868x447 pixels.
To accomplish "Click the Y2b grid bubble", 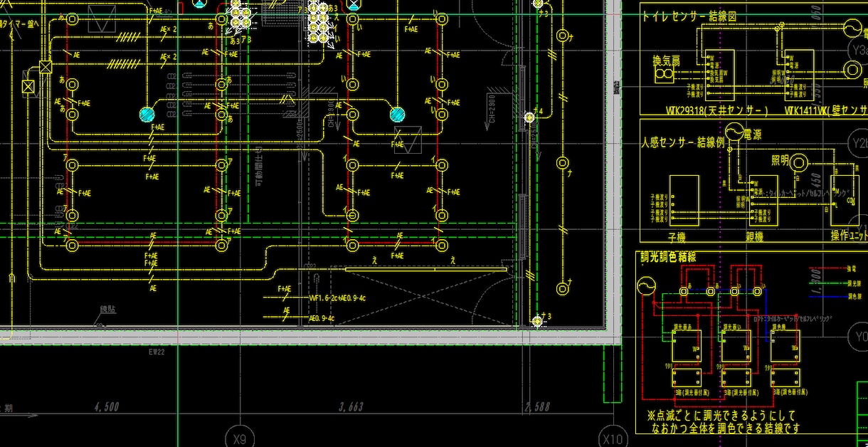I will pyautogui.click(x=859, y=144).
